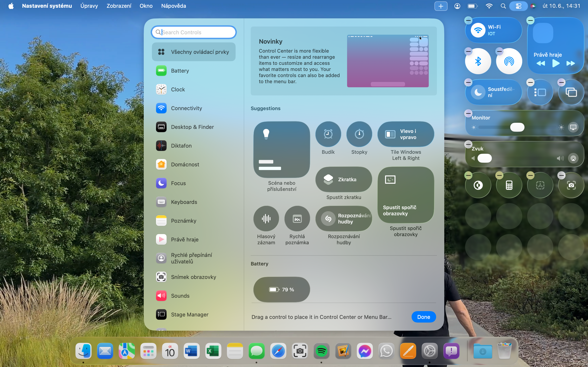Click the screenshot camera control in Control Center
Viewport: 588px width, 367px height.
tap(571, 186)
